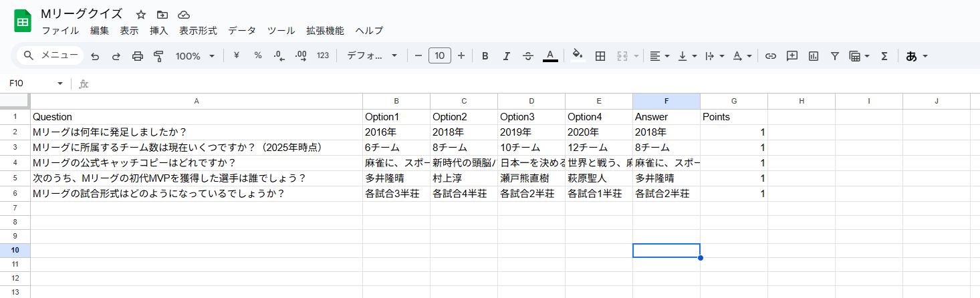Open the functions sigma icon
This screenshot has height=298, width=980.
click(x=884, y=56)
